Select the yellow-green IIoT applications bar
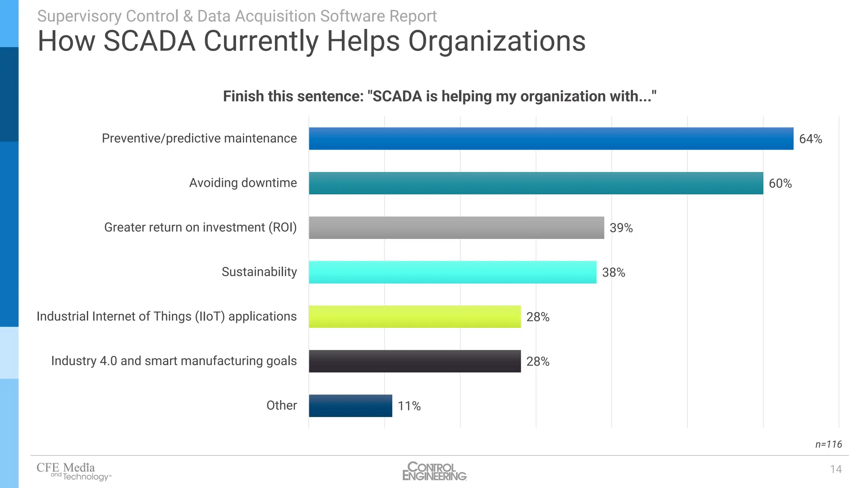 pos(415,316)
